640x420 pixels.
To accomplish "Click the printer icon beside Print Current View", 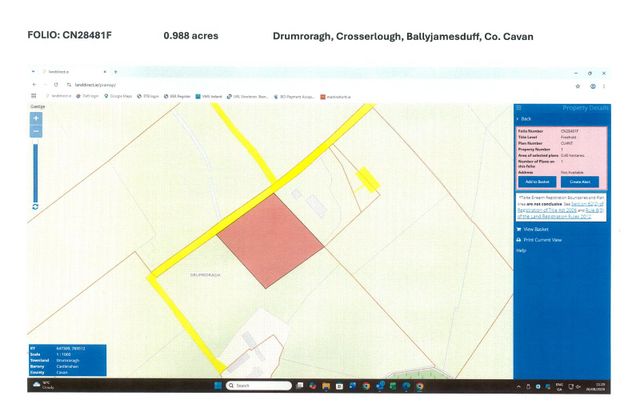I will coord(519,240).
